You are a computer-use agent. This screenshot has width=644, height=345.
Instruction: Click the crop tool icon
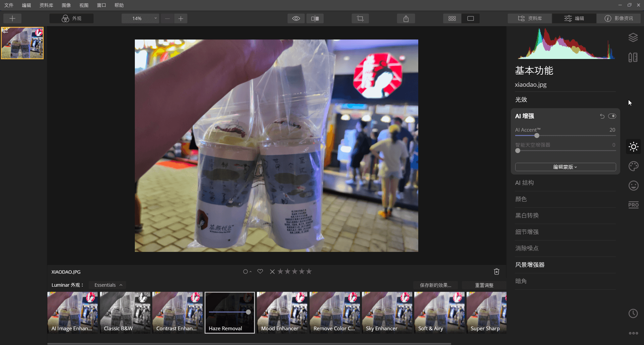point(360,18)
